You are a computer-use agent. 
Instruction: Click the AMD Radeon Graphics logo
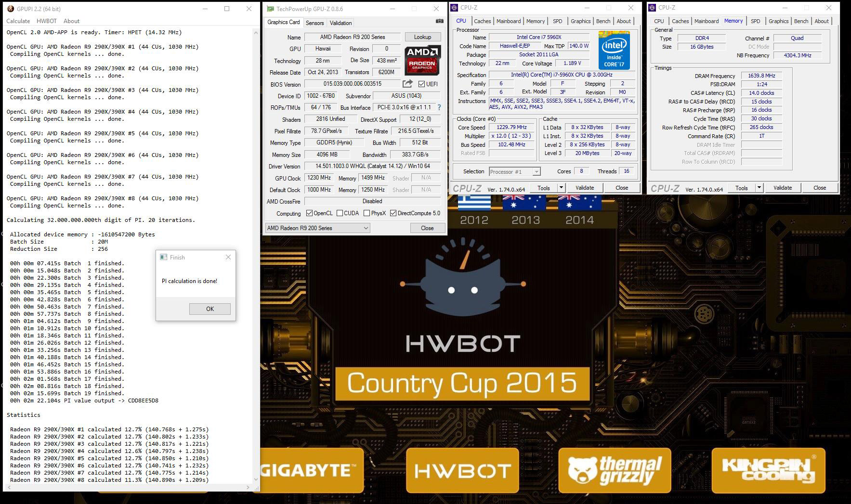click(422, 60)
